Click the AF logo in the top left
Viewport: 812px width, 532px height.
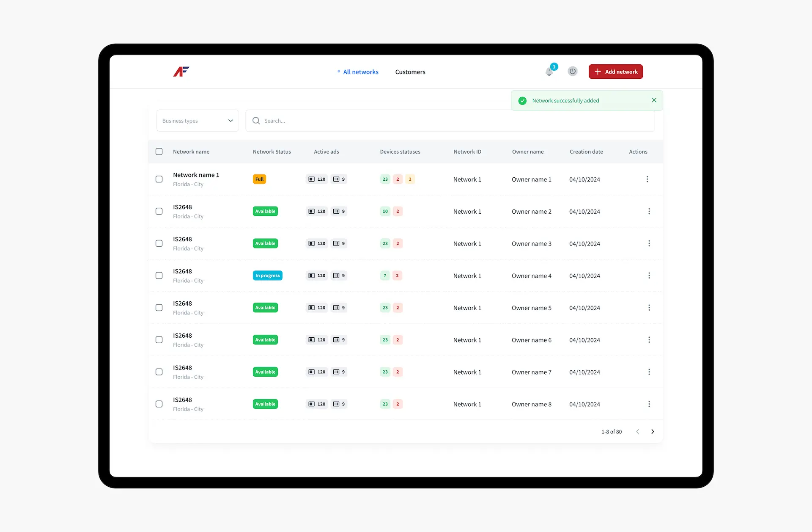tap(181, 72)
